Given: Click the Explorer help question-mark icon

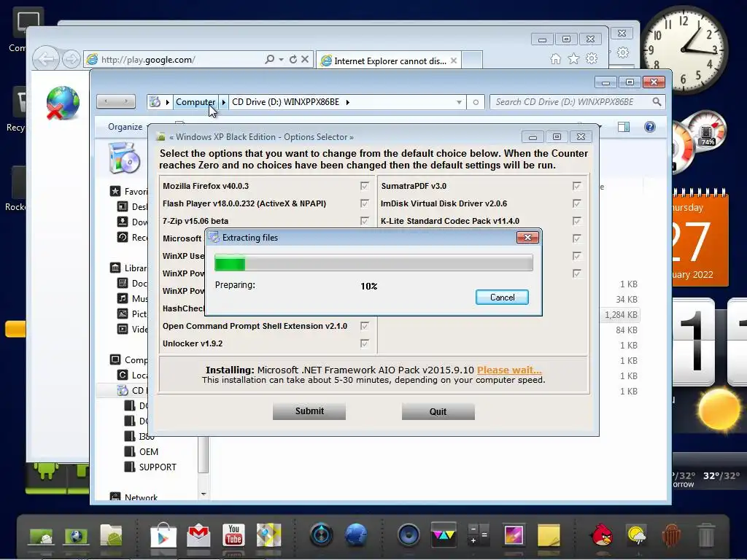Looking at the screenshot, I should [x=650, y=127].
